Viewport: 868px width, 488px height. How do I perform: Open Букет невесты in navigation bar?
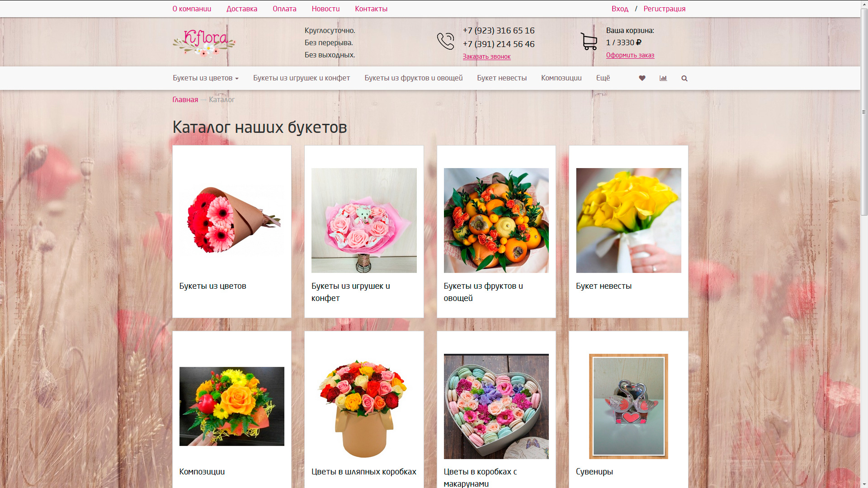click(x=502, y=78)
